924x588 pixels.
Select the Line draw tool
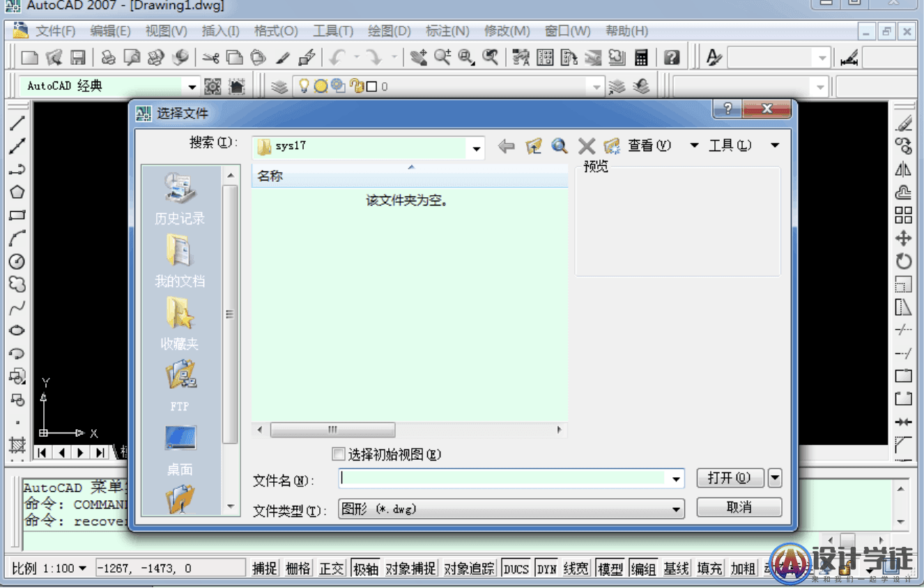pyautogui.click(x=17, y=123)
